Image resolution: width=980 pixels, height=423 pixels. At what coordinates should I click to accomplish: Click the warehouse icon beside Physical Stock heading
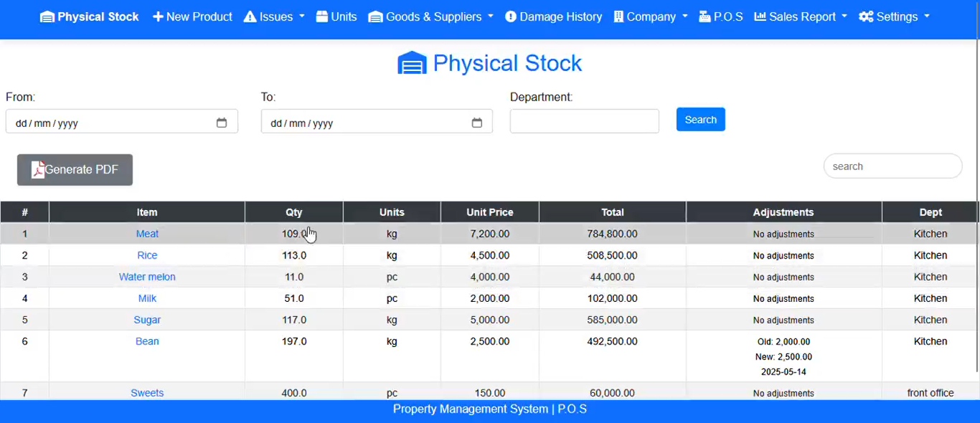click(412, 63)
